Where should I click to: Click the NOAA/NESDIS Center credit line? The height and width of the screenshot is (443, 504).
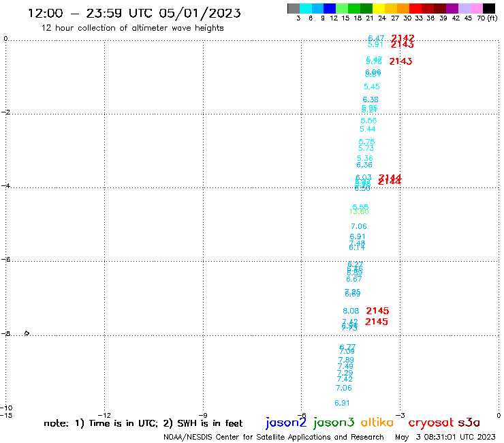point(274,437)
